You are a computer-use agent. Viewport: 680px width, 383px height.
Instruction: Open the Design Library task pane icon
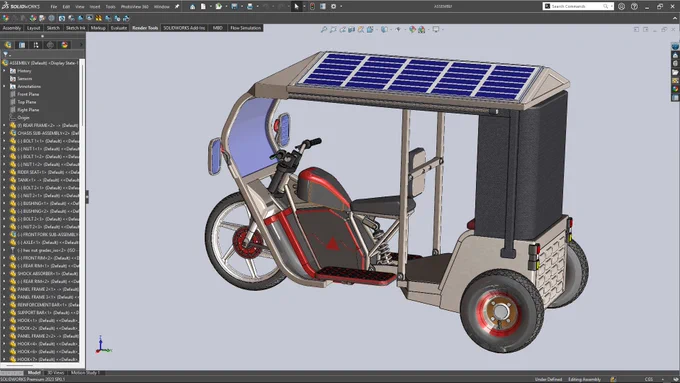pyautogui.click(x=675, y=63)
